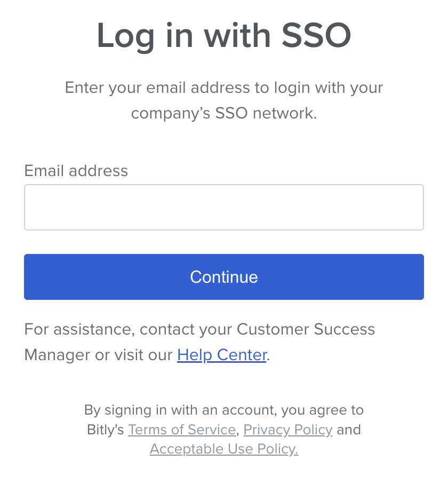This screenshot has width=448, height=477.
Task: Click the "Enter your email address" instruction text
Action: pyautogui.click(x=224, y=88)
